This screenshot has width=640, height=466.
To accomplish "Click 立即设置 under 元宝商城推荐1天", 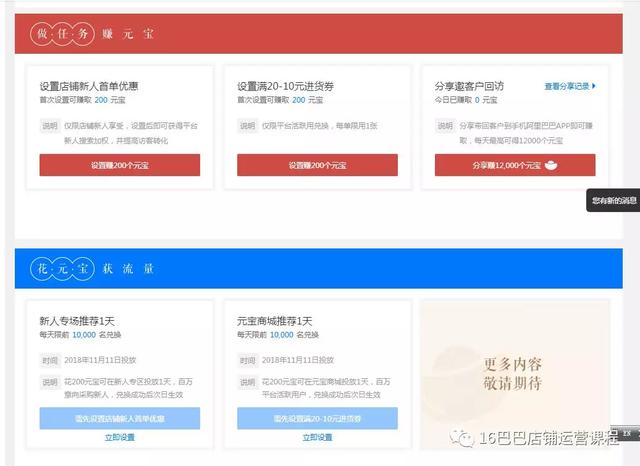I will point(317,437).
